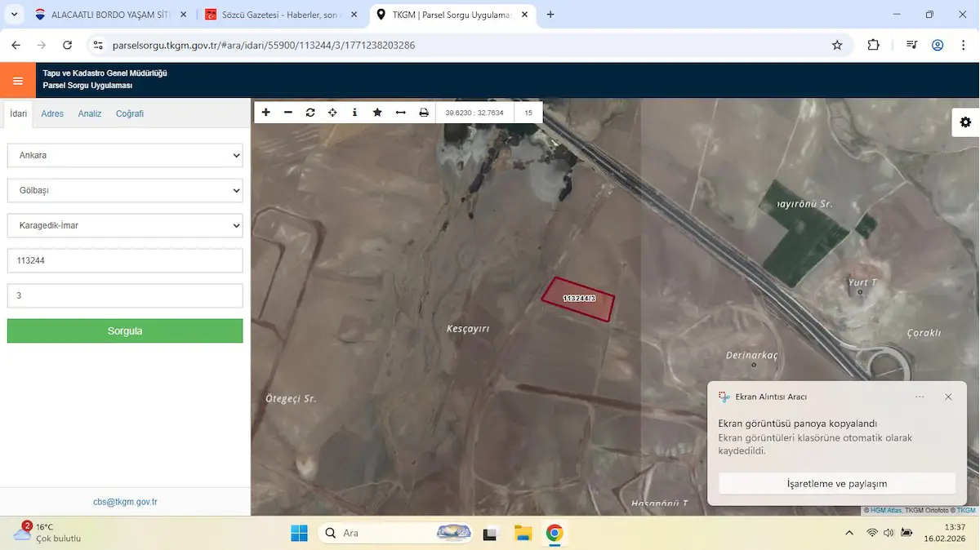
Task: Click the parsel number field
Action: tap(125, 295)
